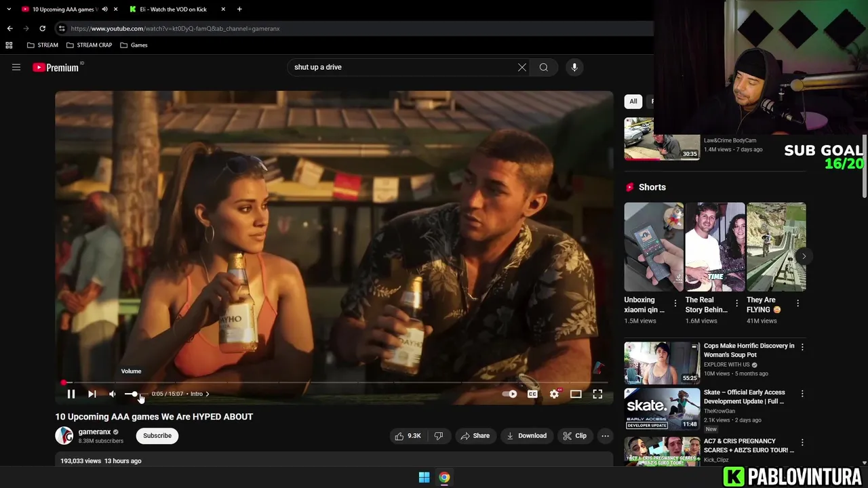The height and width of the screenshot is (488, 868).
Task: Open gameranx channel avatar
Action: [64, 436]
